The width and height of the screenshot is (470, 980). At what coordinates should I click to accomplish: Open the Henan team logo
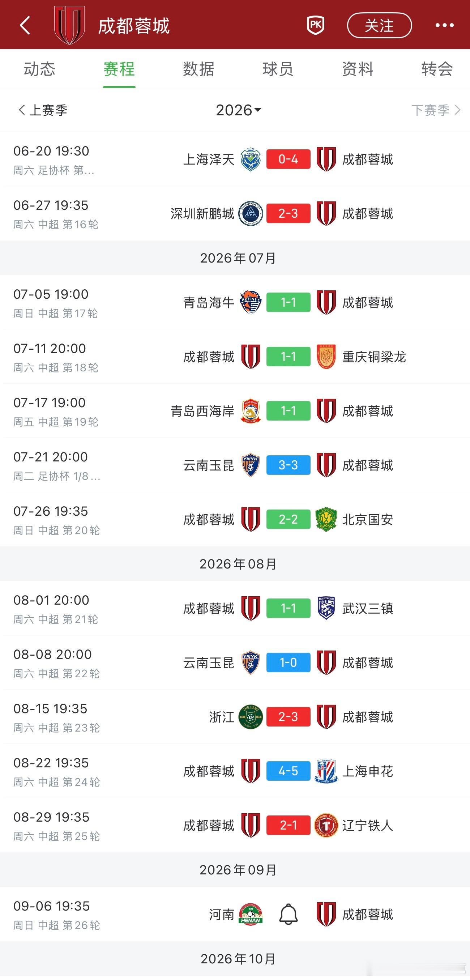(x=251, y=914)
